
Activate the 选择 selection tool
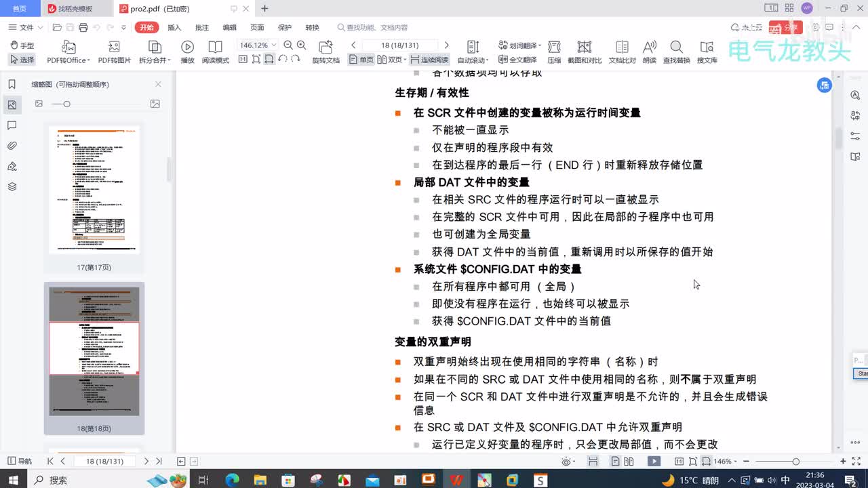pyautogui.click(x=22, y=60)
